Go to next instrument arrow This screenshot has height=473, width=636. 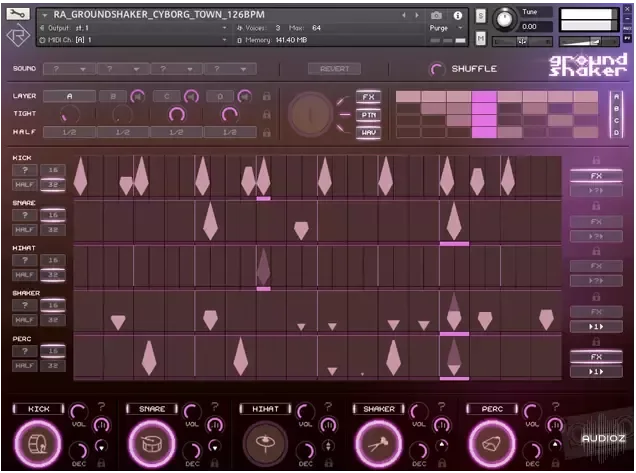pyautogui.click(x=417, y=15)
